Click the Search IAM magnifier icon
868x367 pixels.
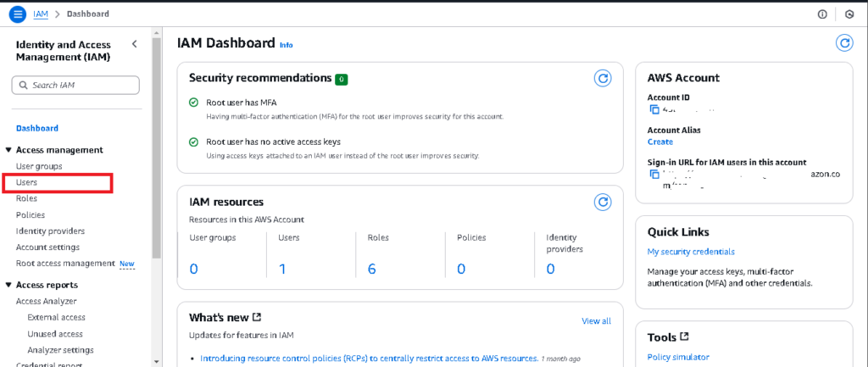coord(23,86)
